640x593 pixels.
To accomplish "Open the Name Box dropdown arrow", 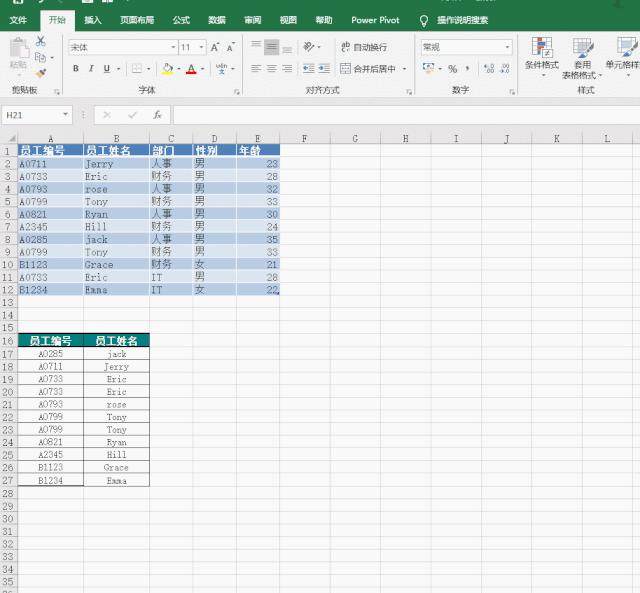I will click(65, 115).
